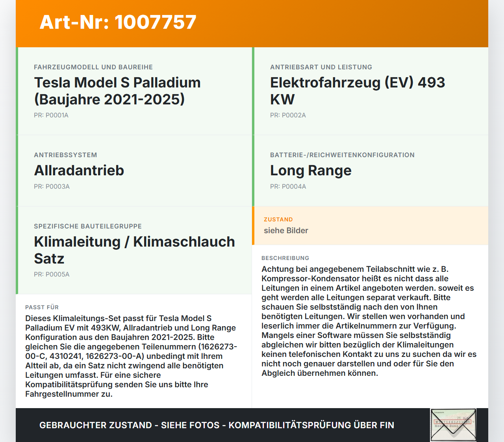Image resolution: width=504 pixels, height=442 pixels.
Task: Click the ANTRIEBSSYSTEM label
Action: 65,155
